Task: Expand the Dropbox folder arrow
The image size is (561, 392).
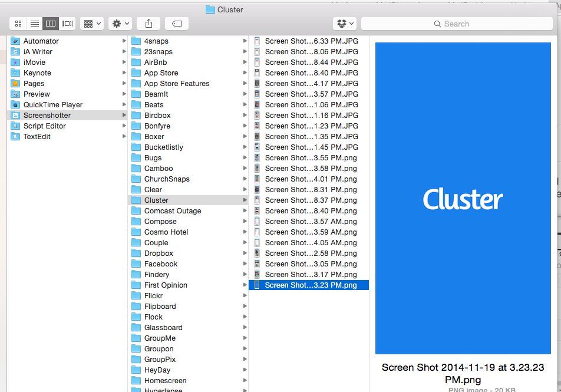Action: tap(245, 253)
